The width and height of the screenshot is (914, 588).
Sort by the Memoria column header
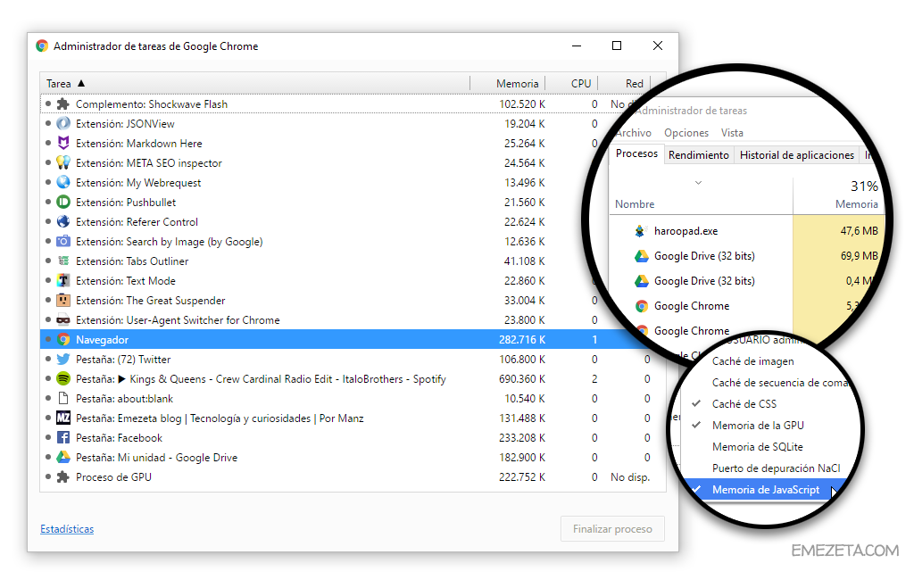point(508,84)
